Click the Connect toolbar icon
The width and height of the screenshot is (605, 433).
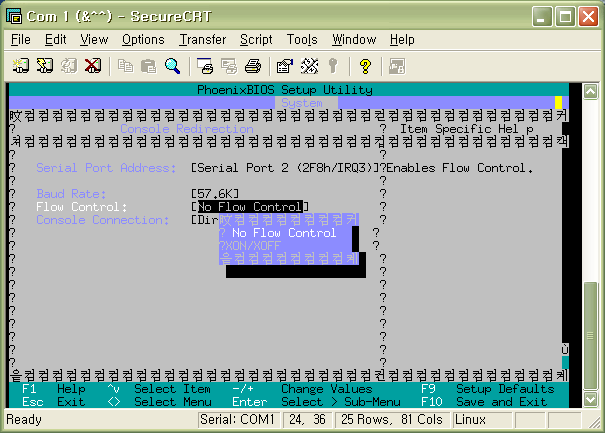point(21,66)
